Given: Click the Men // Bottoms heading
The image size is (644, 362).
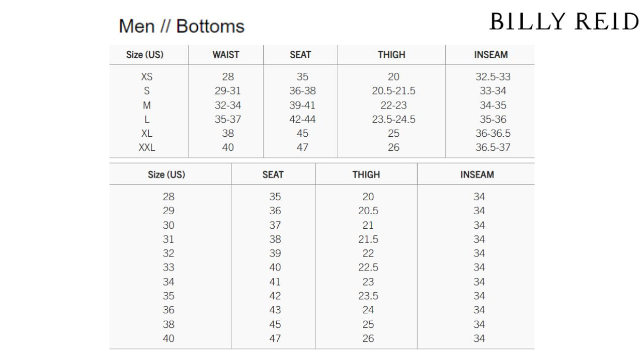Looking at the screenshot, I should click(182, 26).
